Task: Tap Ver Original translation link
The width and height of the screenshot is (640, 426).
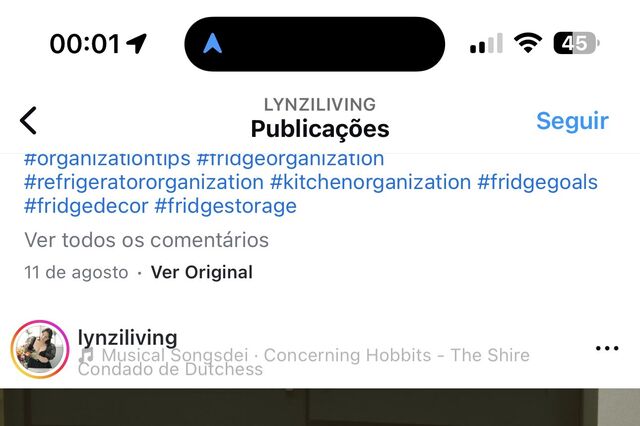Action: pyautogui.click(x=202, y=272)
